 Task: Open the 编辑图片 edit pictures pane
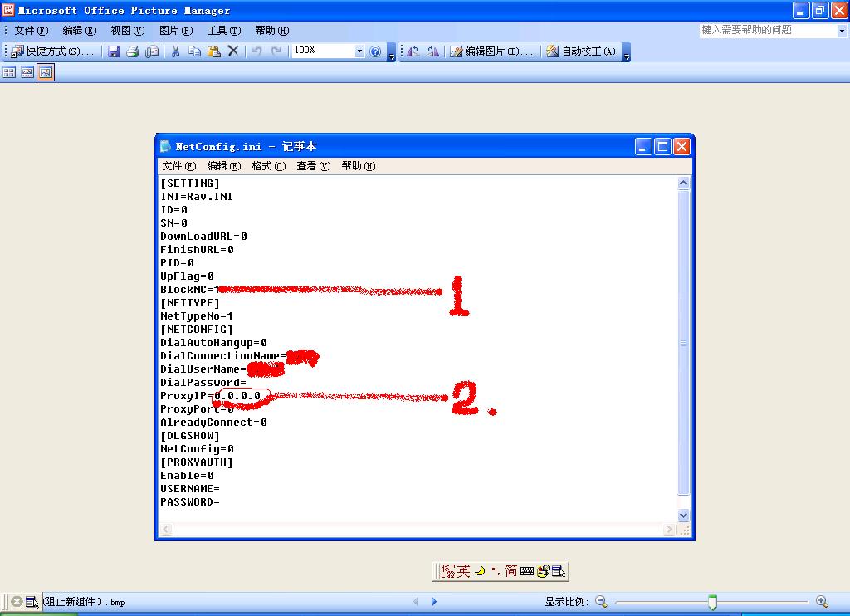491,51
